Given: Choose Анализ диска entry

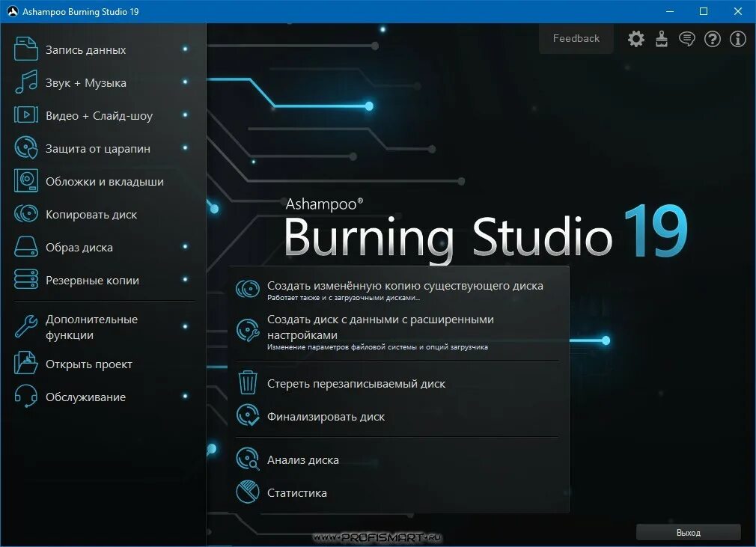Looking at the screenshot, I should (x=303, y=460).
